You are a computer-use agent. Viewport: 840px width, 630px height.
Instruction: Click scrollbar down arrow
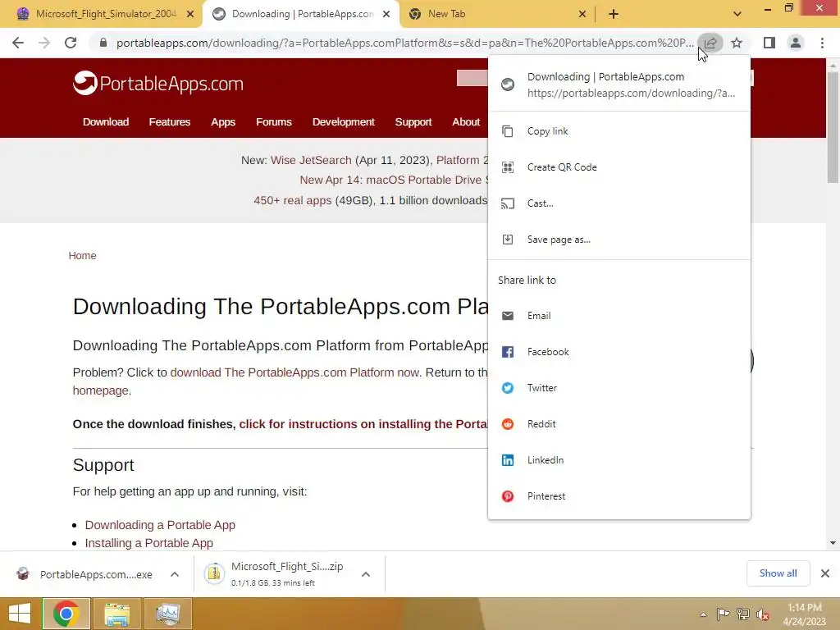(833, 543)
